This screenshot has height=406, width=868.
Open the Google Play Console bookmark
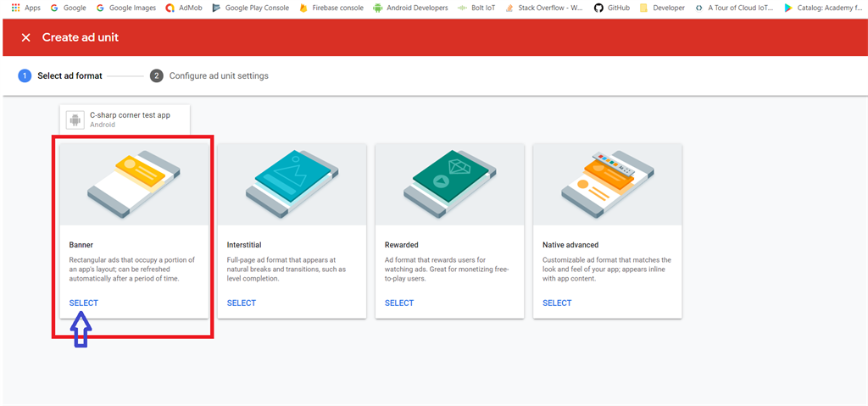pyautogui.click(x=251, y=8)
